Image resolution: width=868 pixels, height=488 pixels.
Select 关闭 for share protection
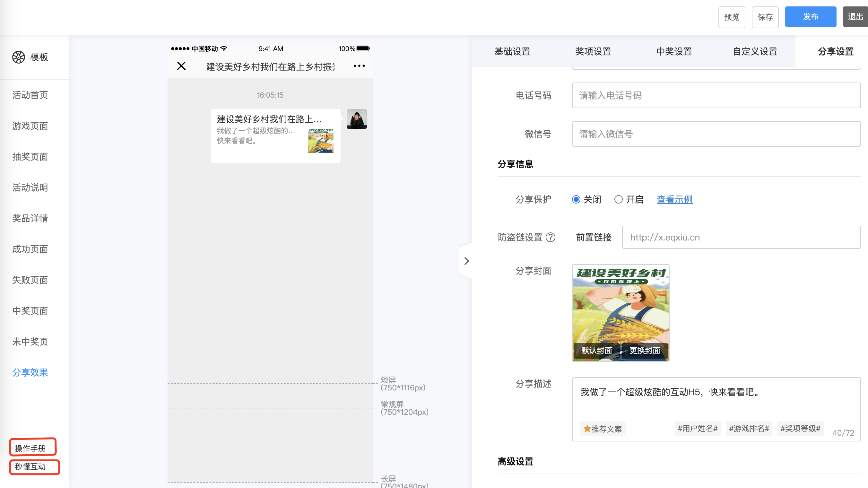click(576, 199)
